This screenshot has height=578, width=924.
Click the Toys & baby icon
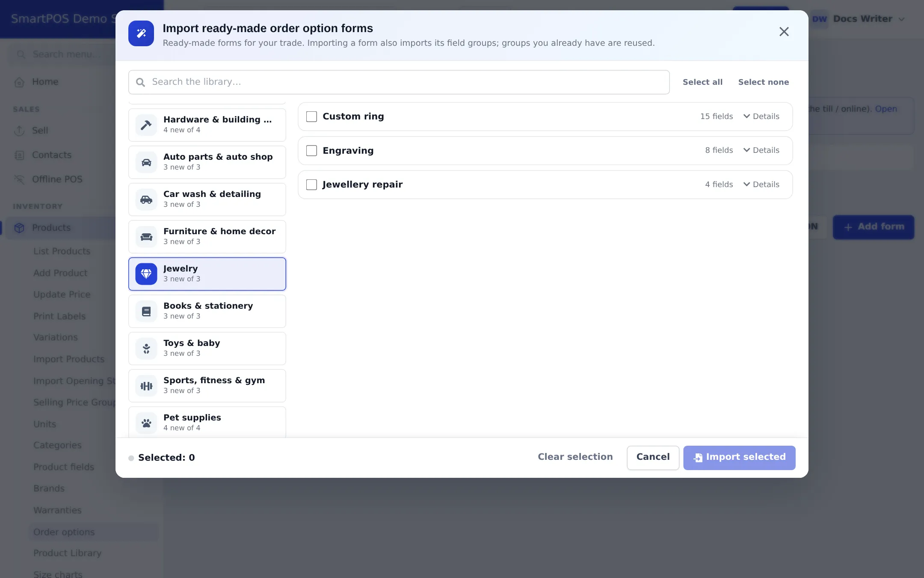coord(146,349)
